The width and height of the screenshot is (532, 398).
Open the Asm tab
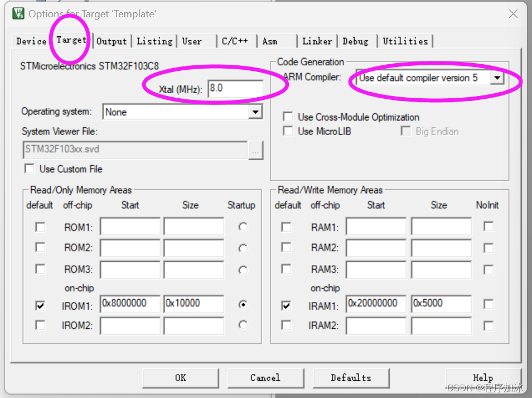click(x=277, y=41)
